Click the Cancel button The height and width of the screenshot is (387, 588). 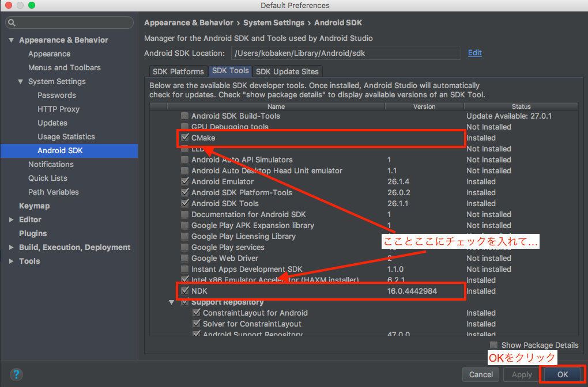[x=481, y=374]
